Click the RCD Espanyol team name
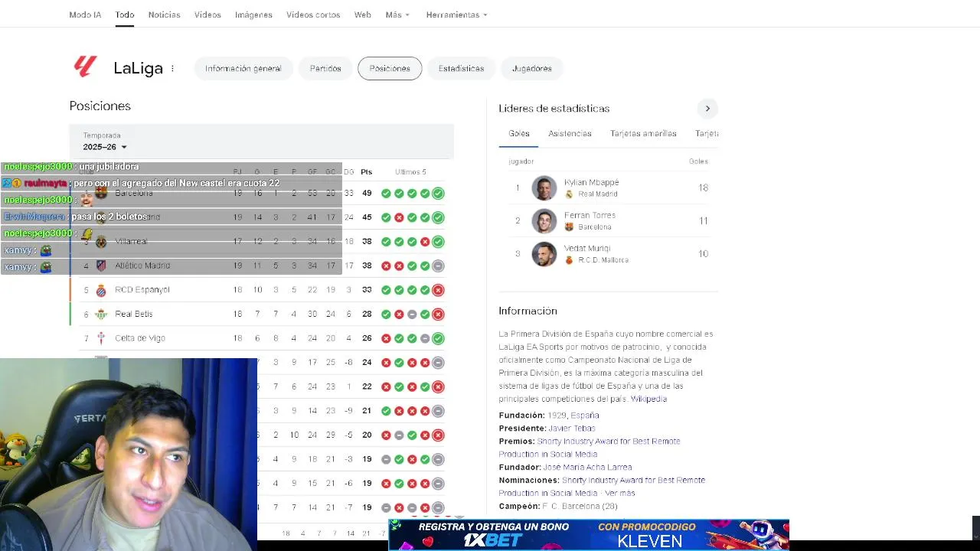This screenshot has height=551, width=980. tap(142, 290)
